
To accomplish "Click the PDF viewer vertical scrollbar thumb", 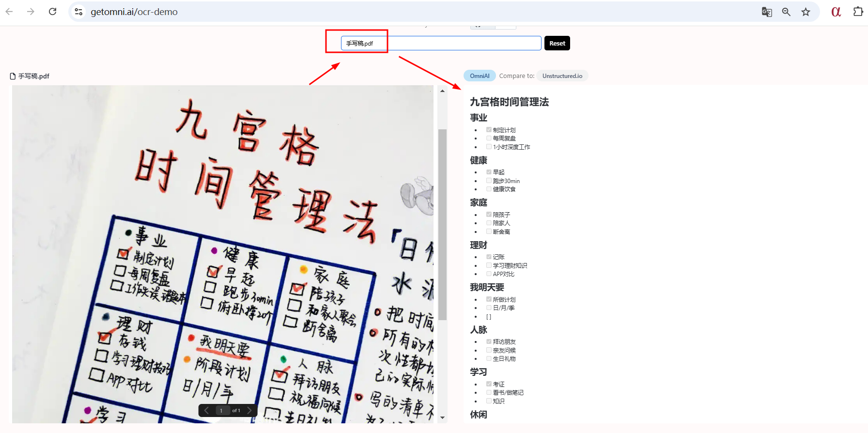I will point(442,224).
